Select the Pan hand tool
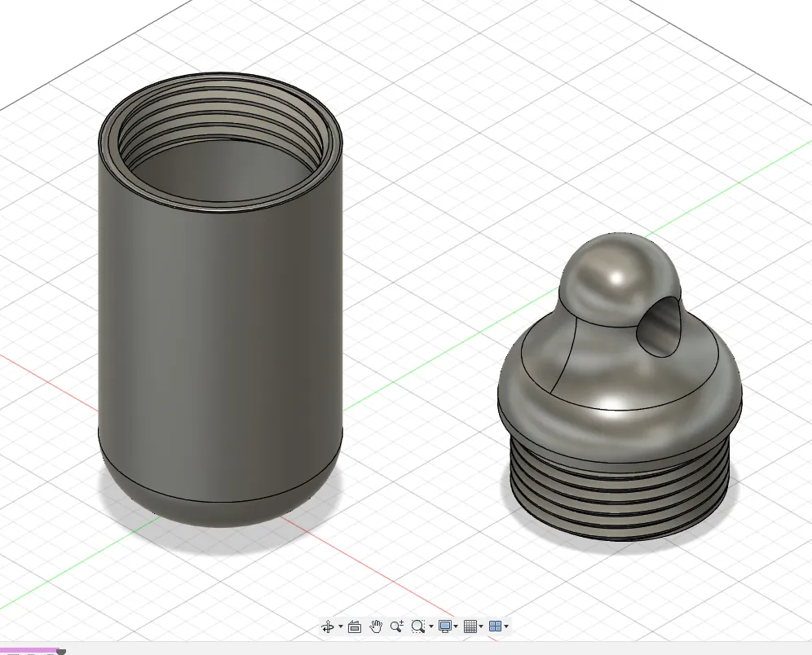 pyautogui.click(x=376, y=626)
